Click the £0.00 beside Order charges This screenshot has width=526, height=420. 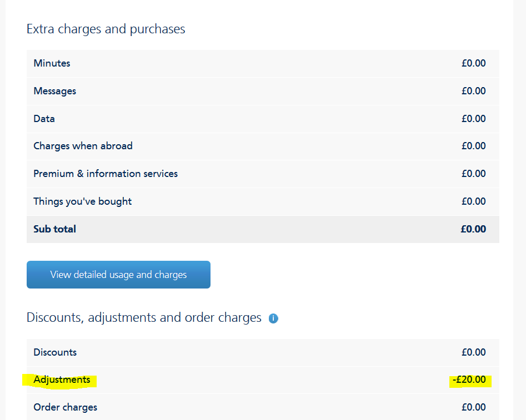pos(474,407)
